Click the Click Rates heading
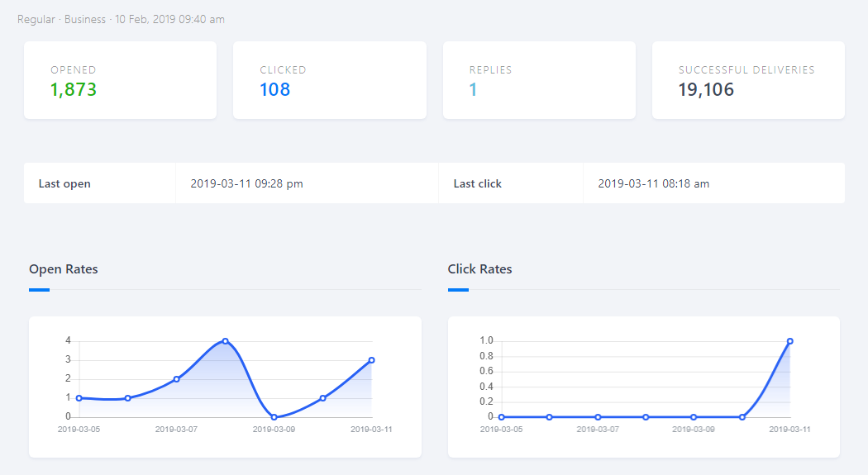This screenshot has width=868, height=475. (479, 269)
